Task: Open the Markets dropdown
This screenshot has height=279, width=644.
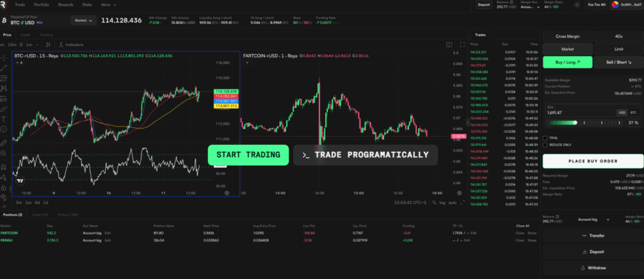Action: coord(82,20)
